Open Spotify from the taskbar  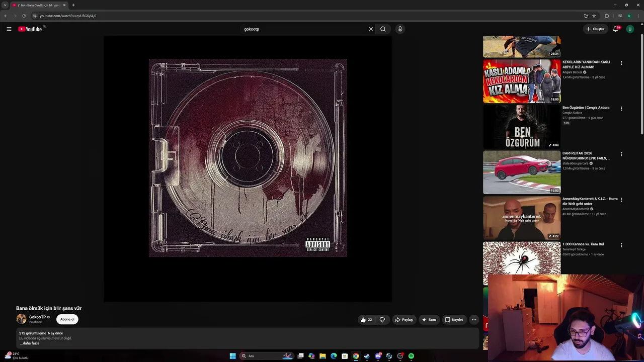click(x=411, y=356)
